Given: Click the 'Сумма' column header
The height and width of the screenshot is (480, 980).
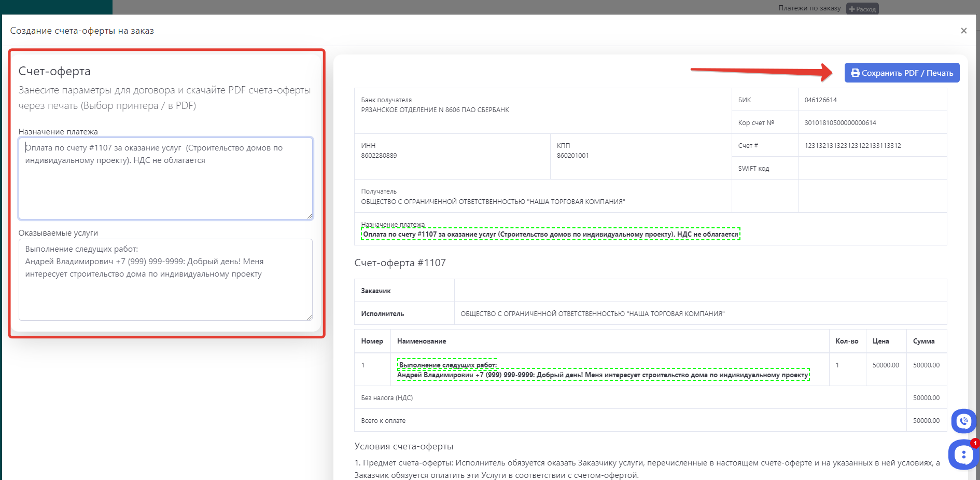Looking at the screenshot, I should point(923,341).
